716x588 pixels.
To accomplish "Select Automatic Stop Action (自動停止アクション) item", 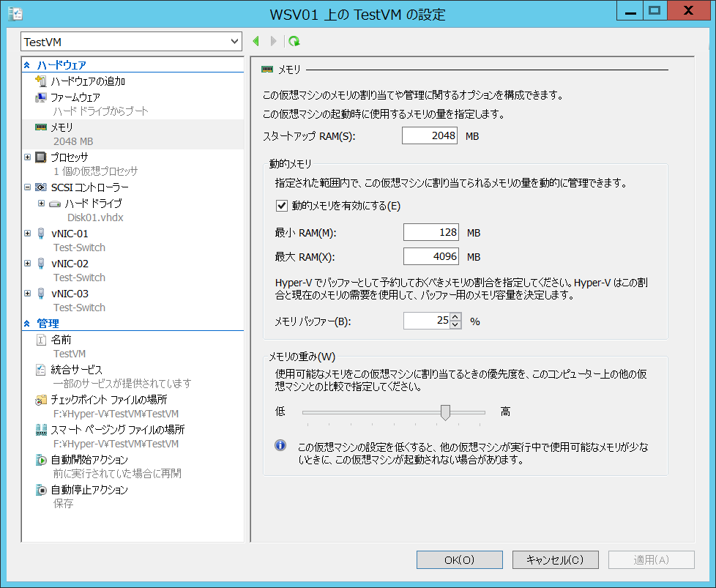I will (89, 490).
